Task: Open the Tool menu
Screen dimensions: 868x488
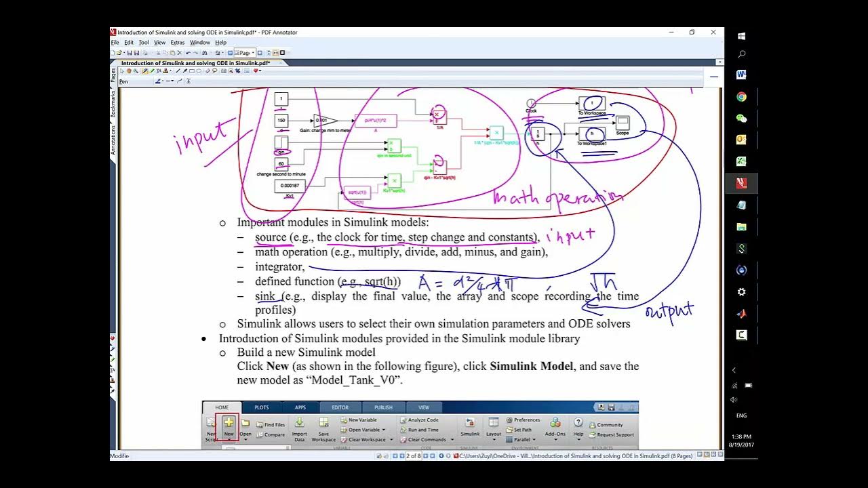Action: coord(144,43)
